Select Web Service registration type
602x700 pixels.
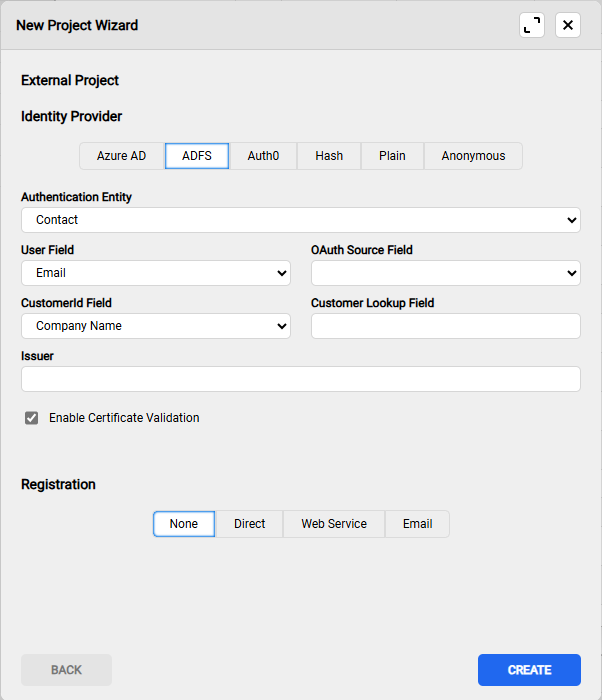(334, 524)
